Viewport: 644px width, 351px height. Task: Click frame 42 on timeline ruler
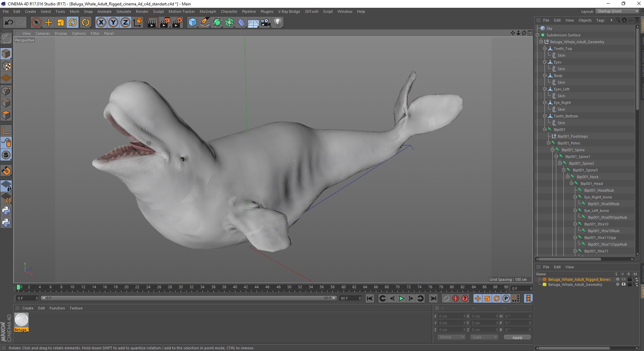click(246, 287)
